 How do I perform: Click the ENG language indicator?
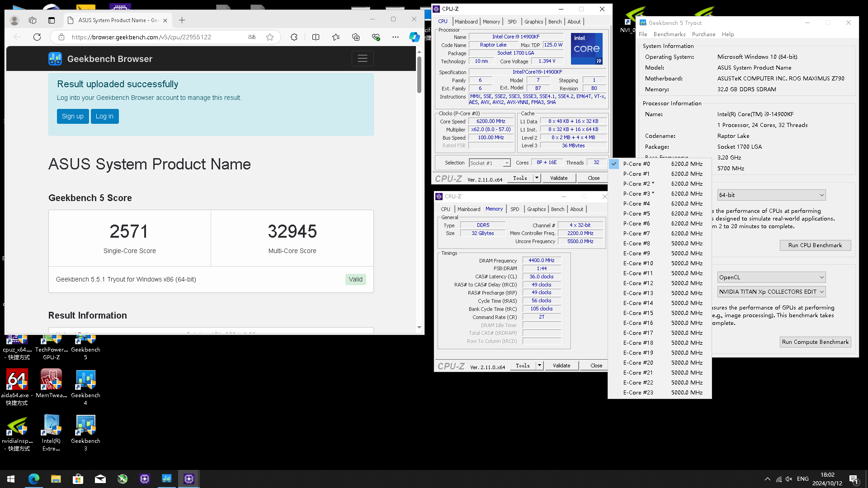point(803,479)
